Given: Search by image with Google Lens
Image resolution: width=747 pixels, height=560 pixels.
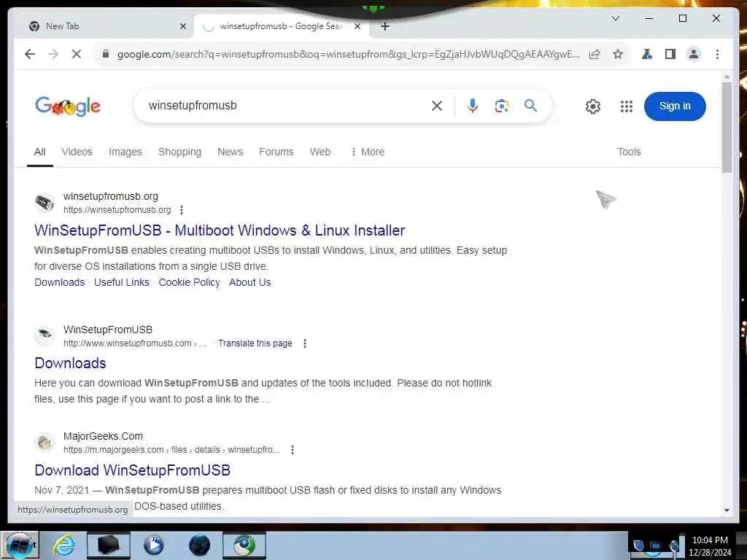Looking at the screenshot, I should 501,106.
